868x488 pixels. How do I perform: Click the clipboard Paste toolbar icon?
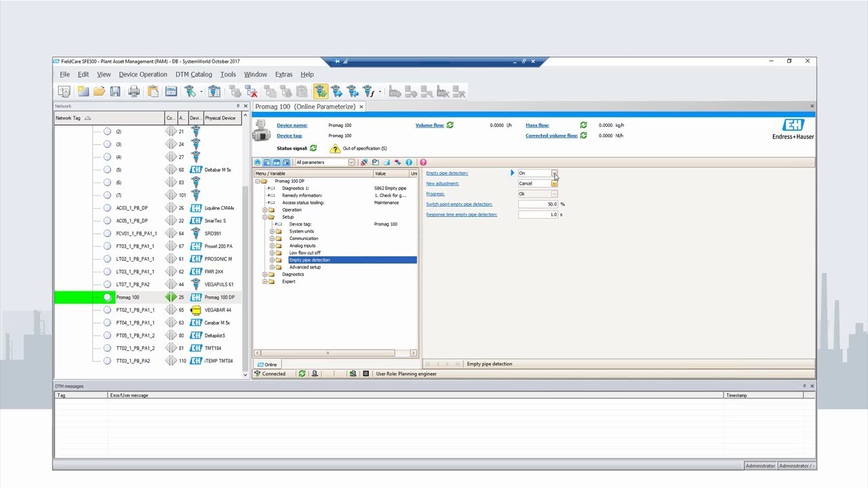tap(153, 91)
